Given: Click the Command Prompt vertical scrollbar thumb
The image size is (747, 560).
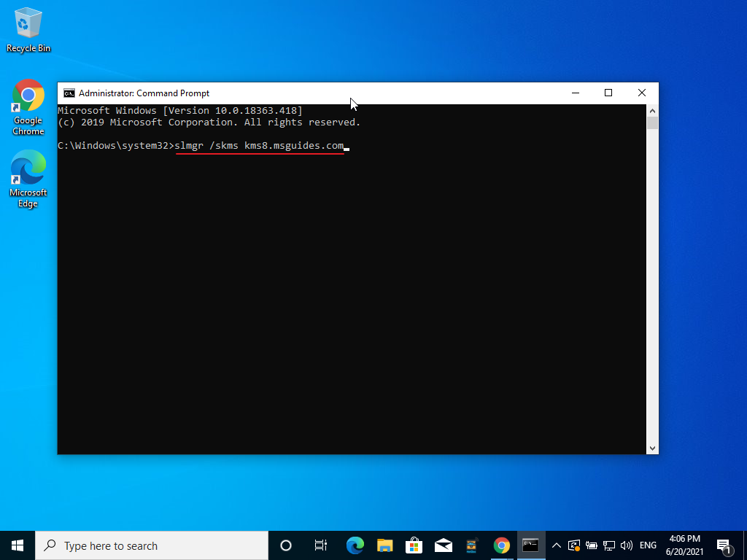Looking at the screenshot, I should [x=652, y=122].
